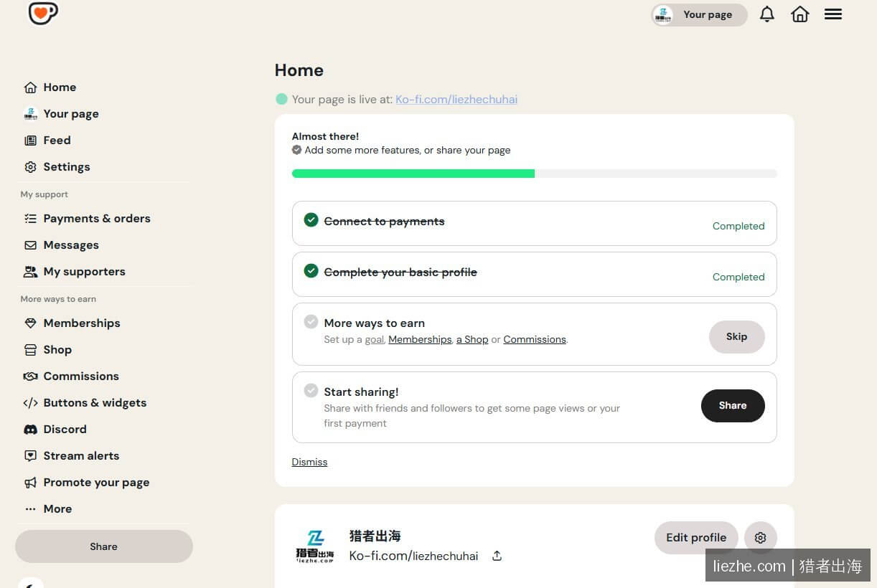Collapse the sidebar with the chevron button

30,582
